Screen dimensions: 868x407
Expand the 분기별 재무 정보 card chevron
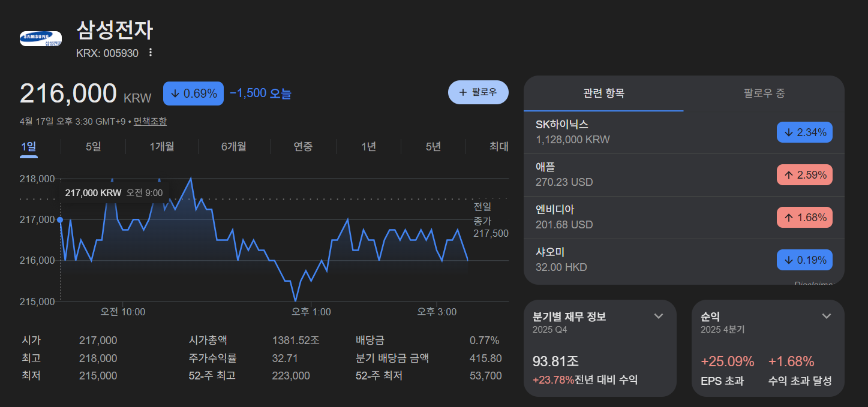click(x=658, y=316)
